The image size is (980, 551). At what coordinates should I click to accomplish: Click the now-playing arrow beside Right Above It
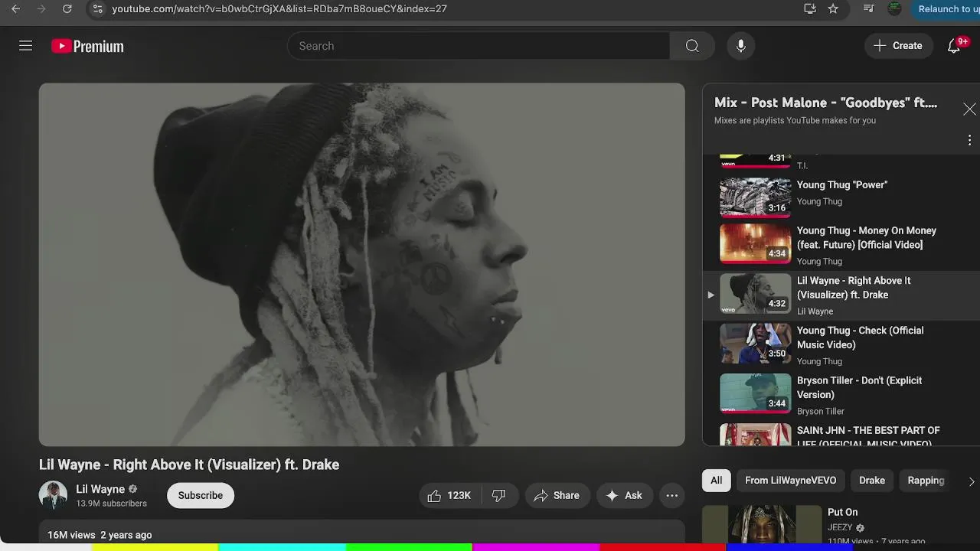[x=710, y=295]
